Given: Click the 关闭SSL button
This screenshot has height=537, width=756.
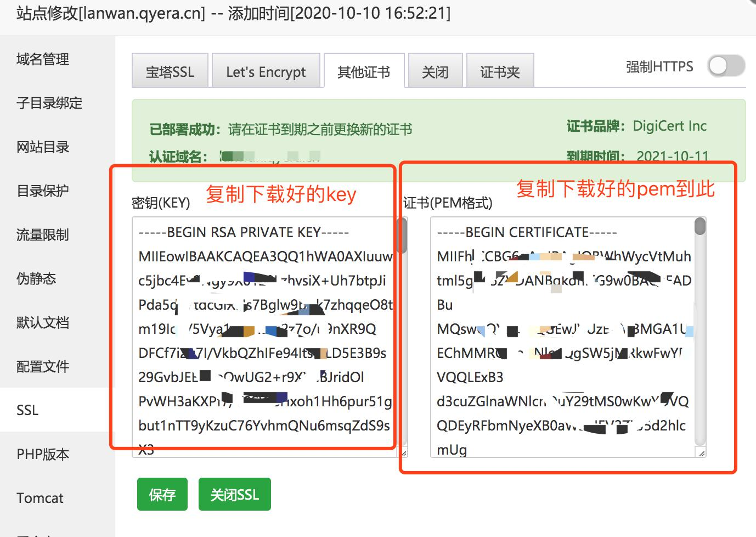Looking at the screenshot, I should 235,494.
